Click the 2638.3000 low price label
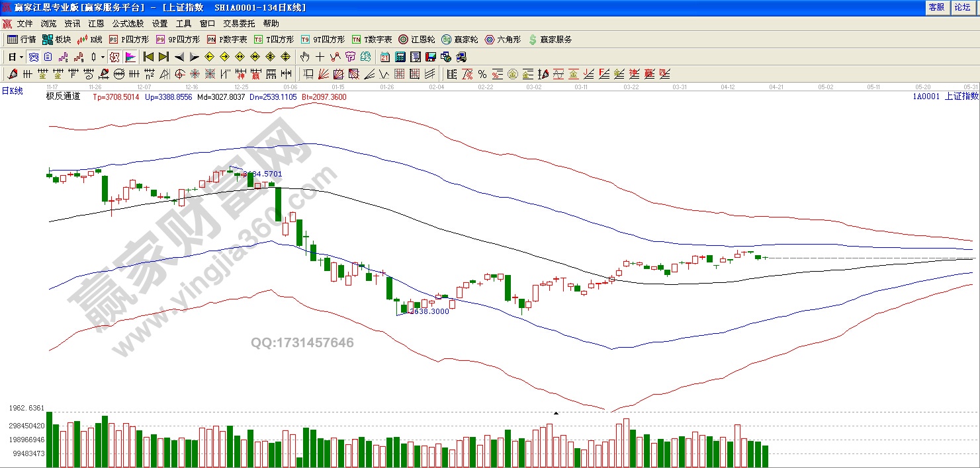This screenshot has width=980, height=468. point(429,311)
